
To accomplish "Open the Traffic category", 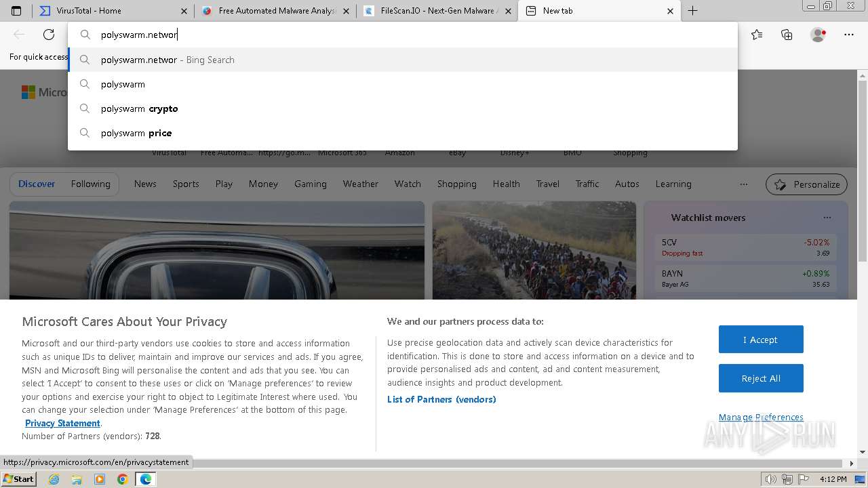I will coord(587,184).
